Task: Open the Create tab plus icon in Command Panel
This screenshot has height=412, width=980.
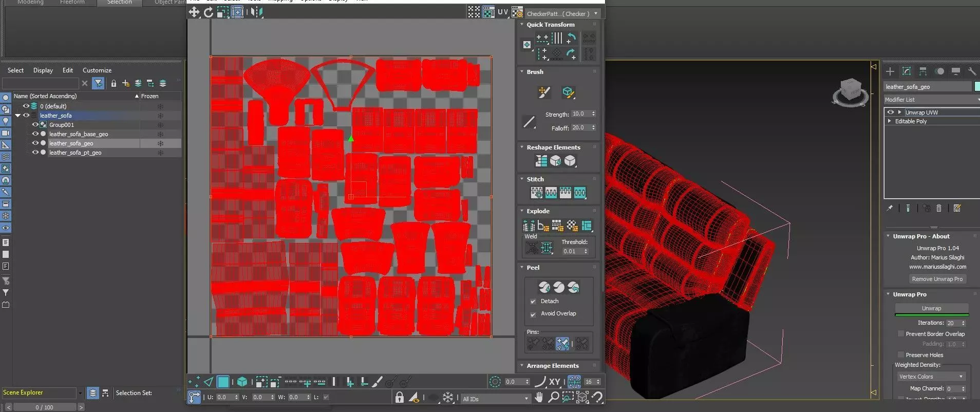Action: 890,71
